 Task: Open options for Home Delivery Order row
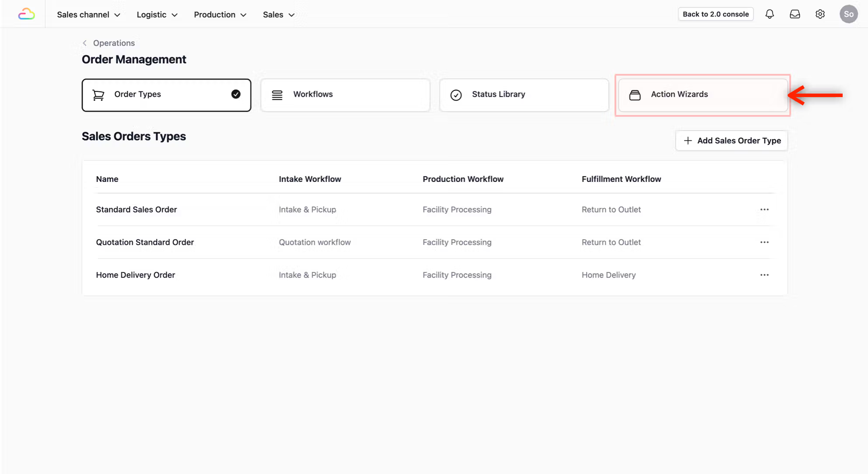764,275
